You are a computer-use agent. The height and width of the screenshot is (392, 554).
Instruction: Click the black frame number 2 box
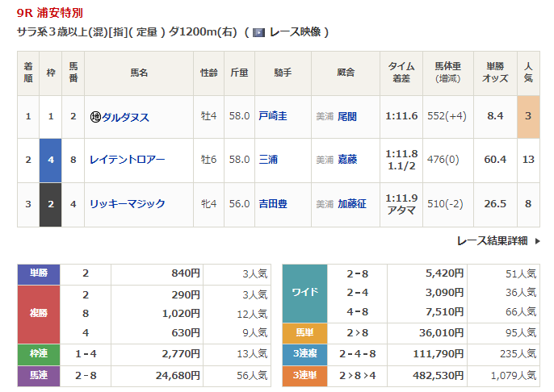click(x=51, y=204)
